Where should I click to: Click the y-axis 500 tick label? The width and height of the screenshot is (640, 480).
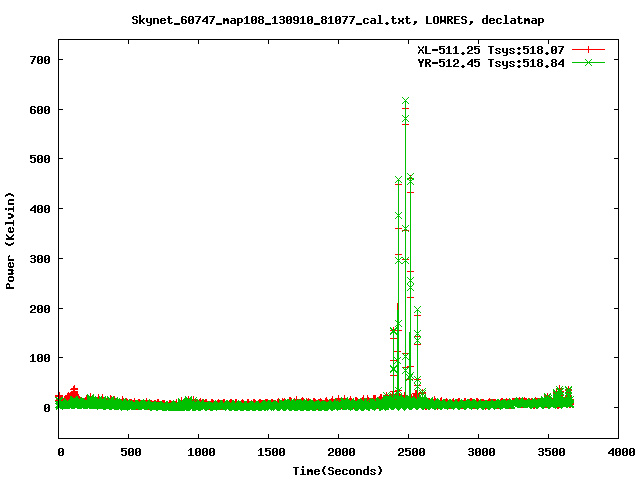coord(40,159)
